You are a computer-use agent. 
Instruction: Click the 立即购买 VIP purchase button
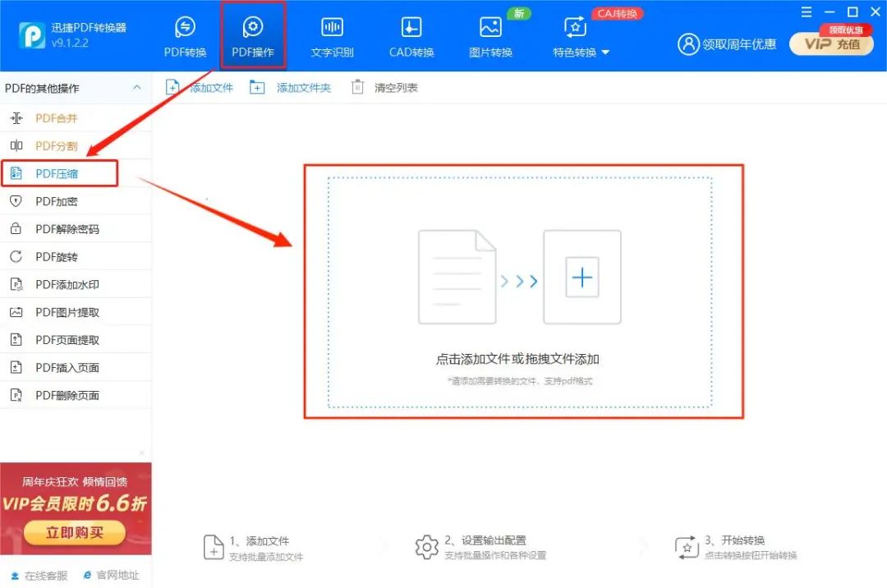click(76, 532)
